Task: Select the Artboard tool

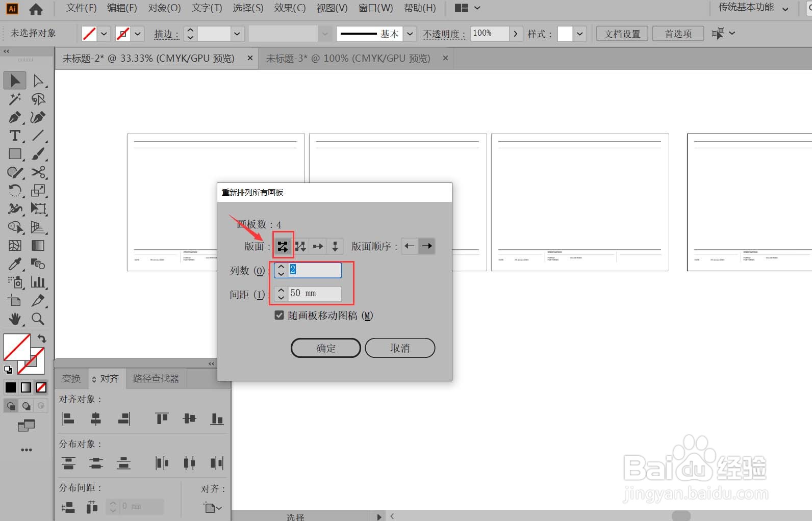Action: click(15, 300)
